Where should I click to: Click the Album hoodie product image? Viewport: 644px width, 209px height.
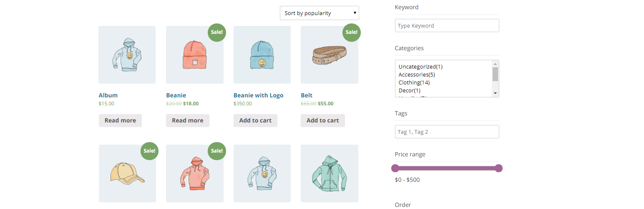[127, 55]
